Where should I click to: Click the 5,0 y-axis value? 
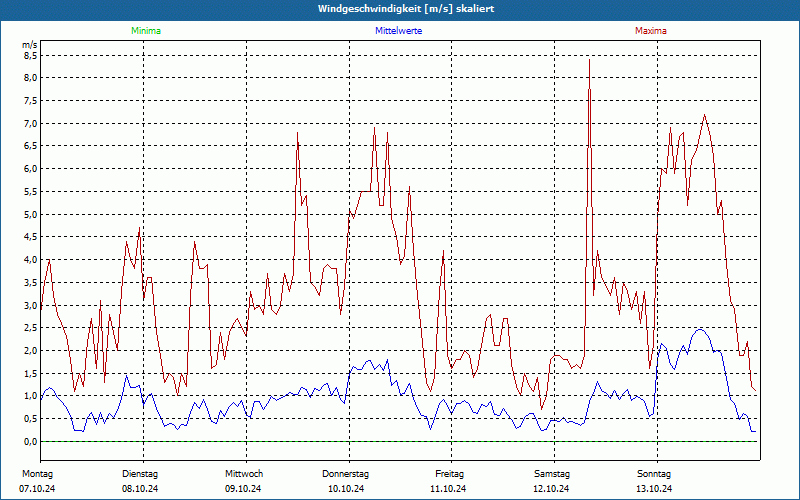click(31, 214)
